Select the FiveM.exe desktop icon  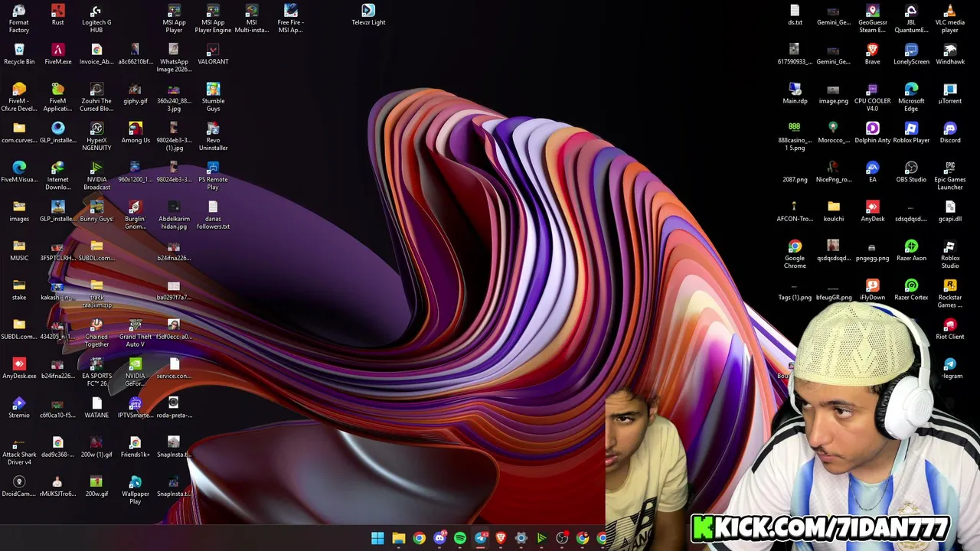[x=57, y=54]
